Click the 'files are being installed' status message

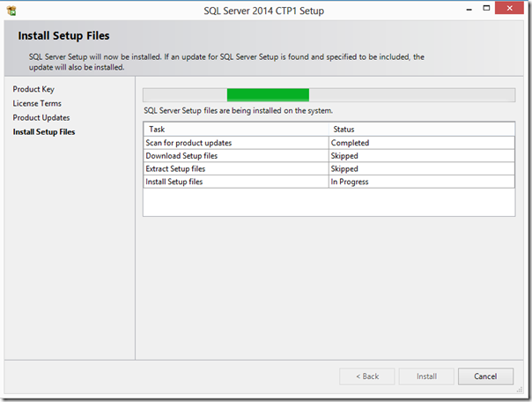pyautogui.click(x=238, y=111)
